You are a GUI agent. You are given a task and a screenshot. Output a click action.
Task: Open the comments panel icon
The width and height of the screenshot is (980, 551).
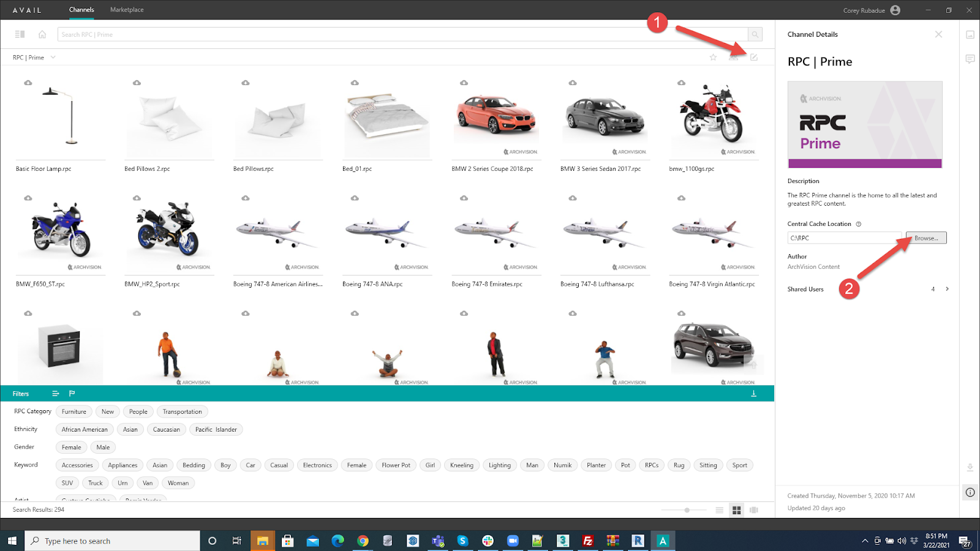970,59
